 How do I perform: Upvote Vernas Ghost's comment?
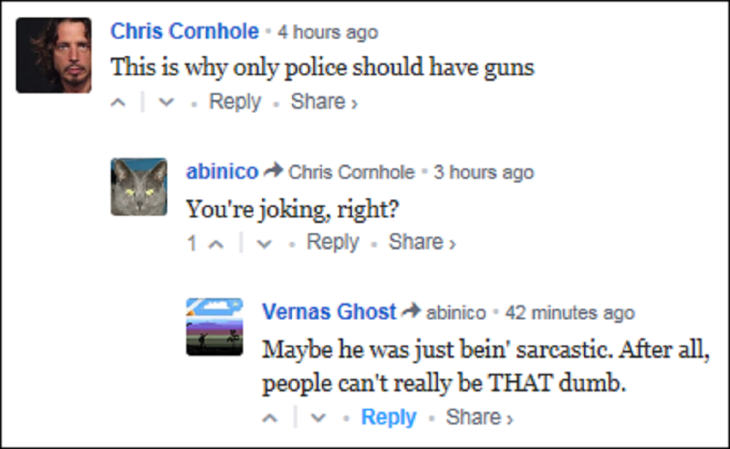[x=270, y=418]
